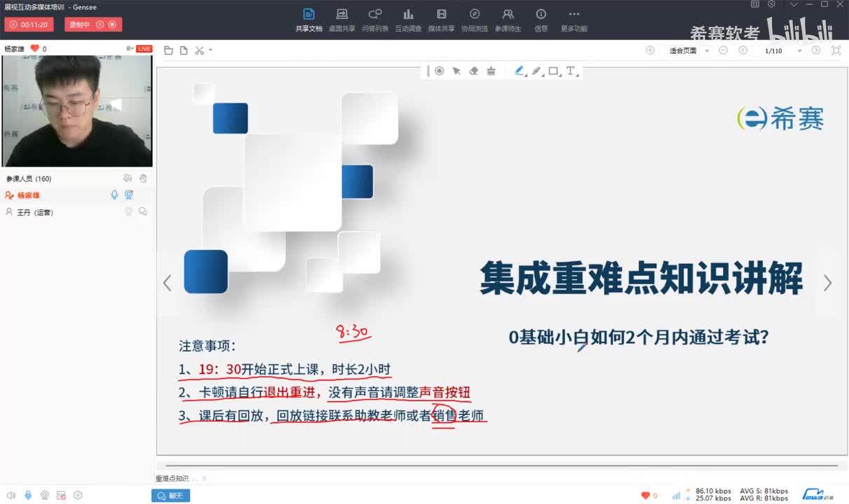Open the 互动调查 interactive survey

(x=408, y=20)
